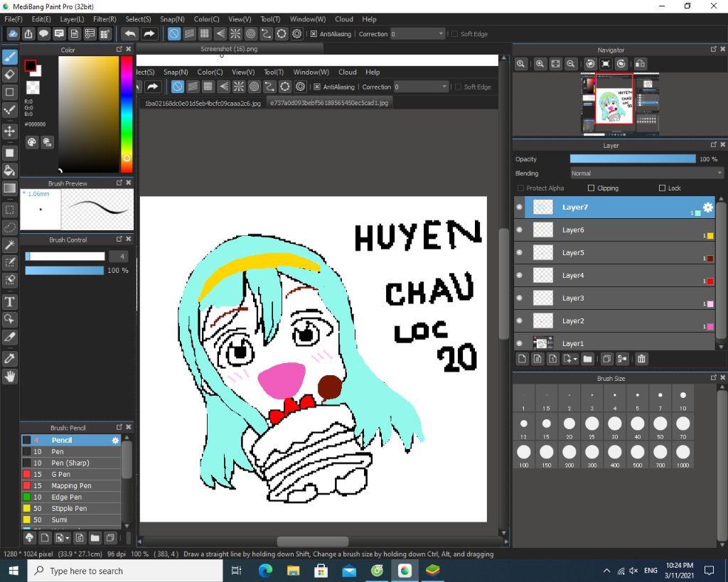
Task: Hide Layer7 using its visibility dot
Action: [519, 207]
